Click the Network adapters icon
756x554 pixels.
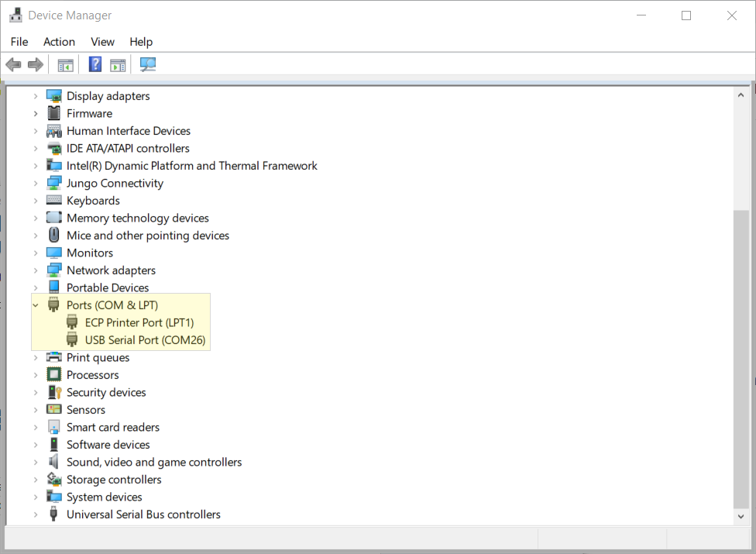tap(54, 270)
